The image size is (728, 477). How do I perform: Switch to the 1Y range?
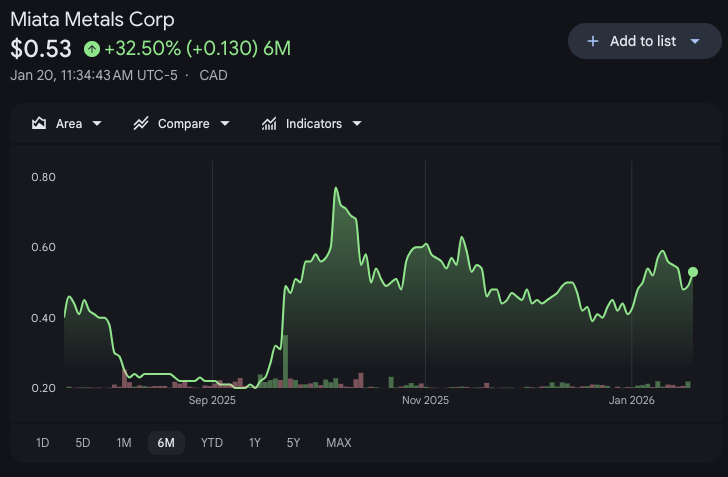255,443
